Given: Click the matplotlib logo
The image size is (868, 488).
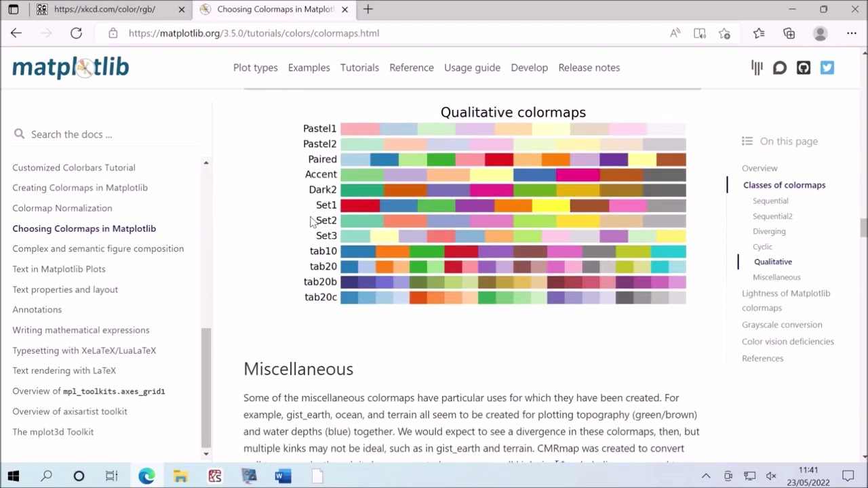Looking at the screenshot, I should [x=71, y=67].
